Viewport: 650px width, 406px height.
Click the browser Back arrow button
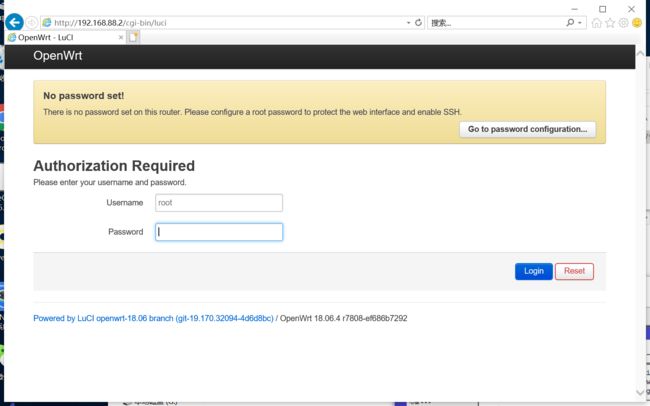click(x=14, y=22)
